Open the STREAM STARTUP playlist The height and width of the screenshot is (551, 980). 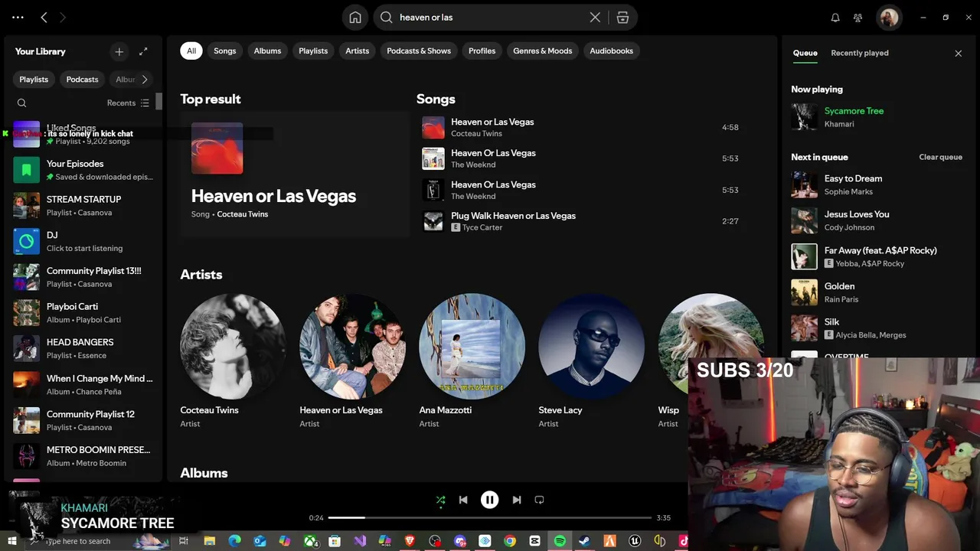[83, 206]
